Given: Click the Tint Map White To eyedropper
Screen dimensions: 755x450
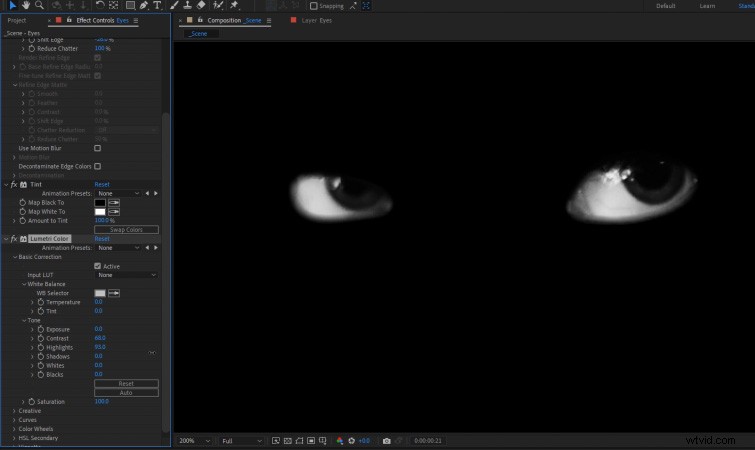Looking at the screenshot, I should (114, 212).
